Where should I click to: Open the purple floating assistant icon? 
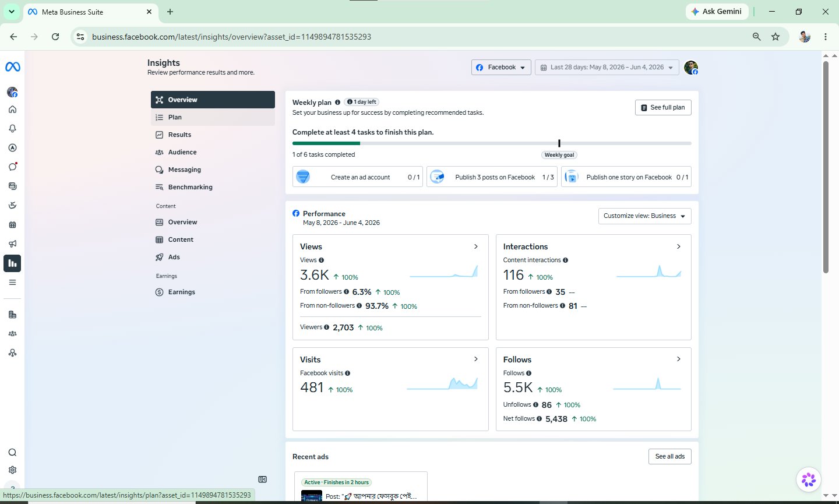(x=809, y=480)
